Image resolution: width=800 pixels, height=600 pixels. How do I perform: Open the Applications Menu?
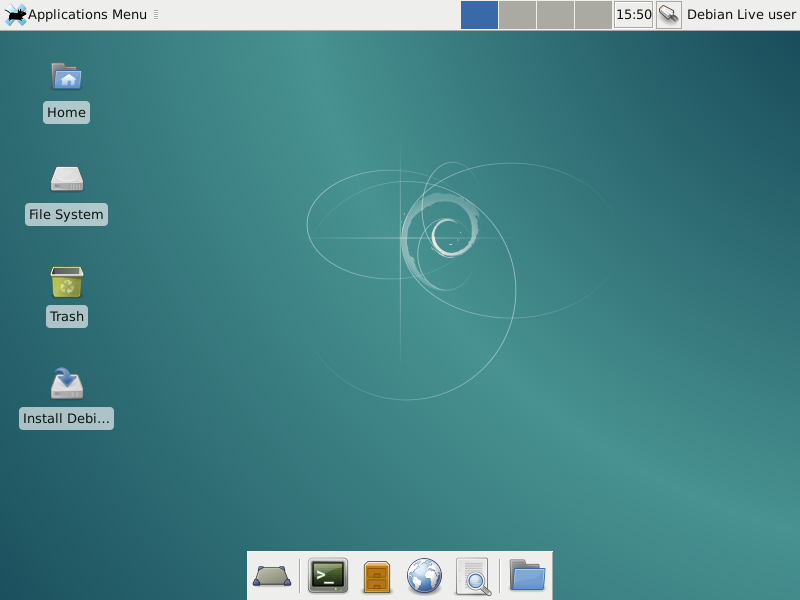[x=86, y=15]
